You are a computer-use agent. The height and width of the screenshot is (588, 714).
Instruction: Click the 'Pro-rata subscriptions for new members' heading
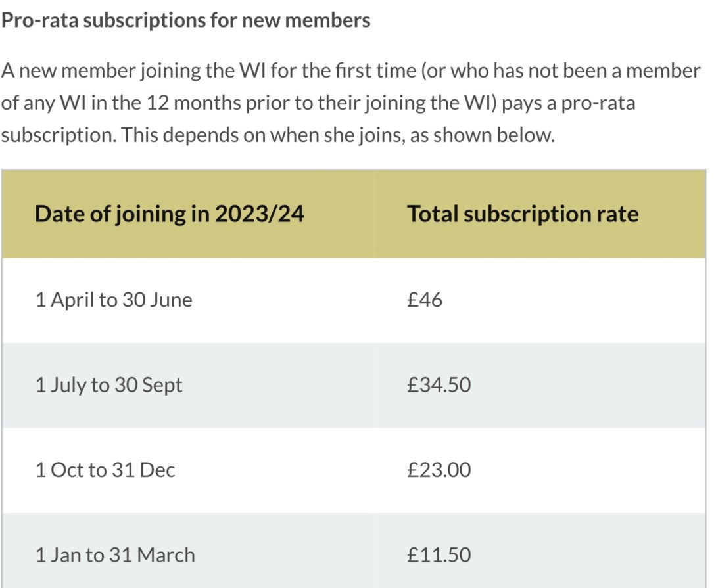[x=186, y=20]
